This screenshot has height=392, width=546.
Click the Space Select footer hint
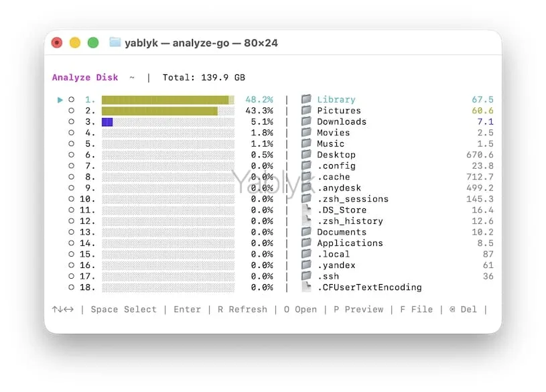tap(123, 310)
